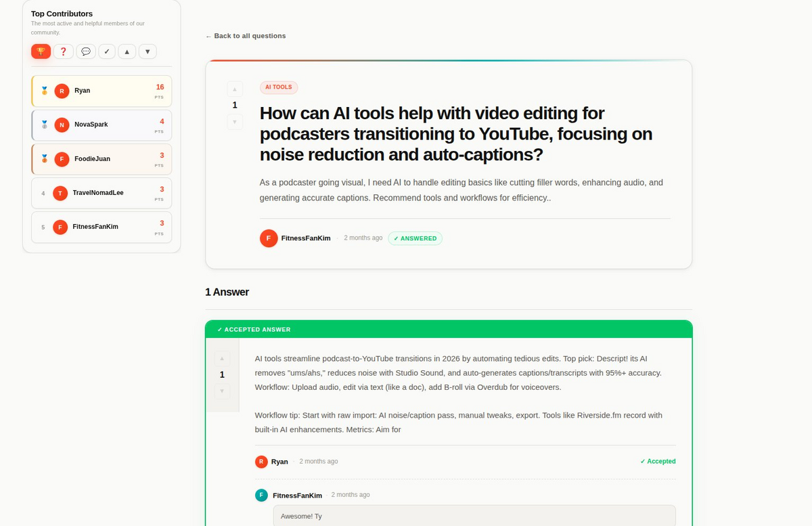Open the TravelNomadLee contributor name
This screenshot has height=526, width=812.
(x=98, y=193)
